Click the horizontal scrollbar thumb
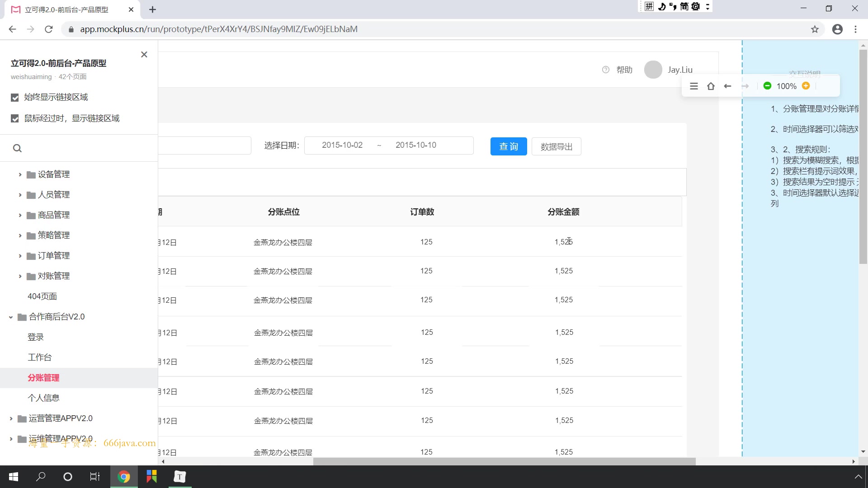Screen dimensions: 868x488 504,461
